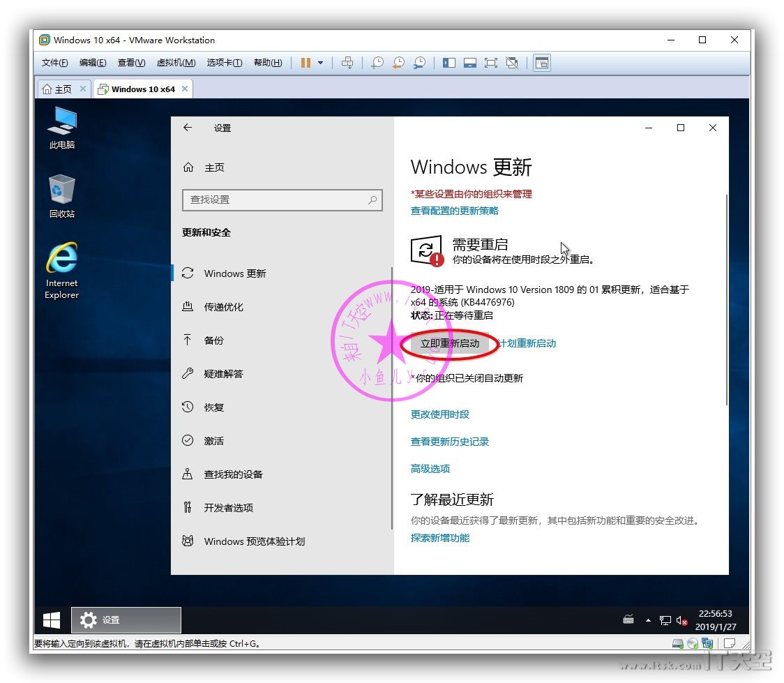This screenshot has height=683, width=784.
Task: Open the 查看(V) menu
Action: pos(131,63)
